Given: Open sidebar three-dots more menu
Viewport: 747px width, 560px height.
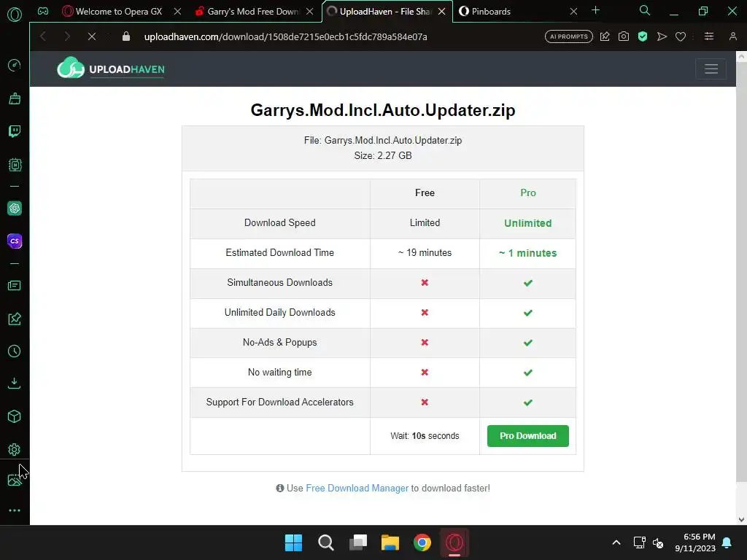Looking at the screenshot, I should [15, 510].
